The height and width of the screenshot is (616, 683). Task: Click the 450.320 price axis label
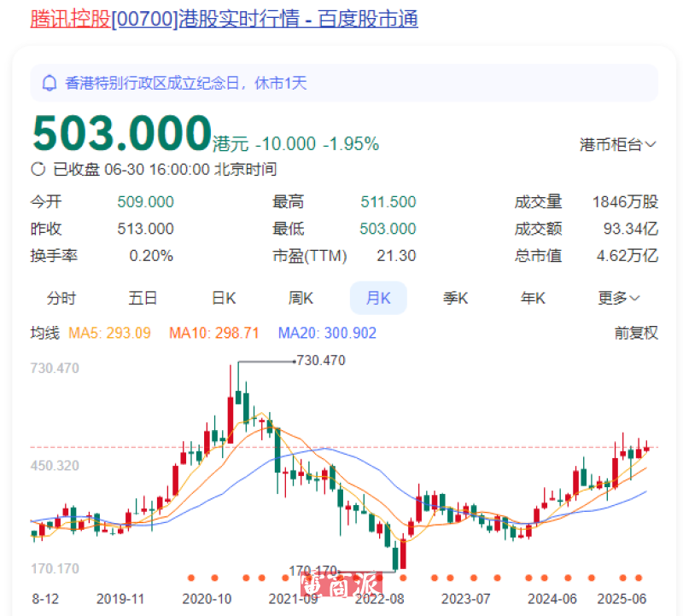(55, 466)
